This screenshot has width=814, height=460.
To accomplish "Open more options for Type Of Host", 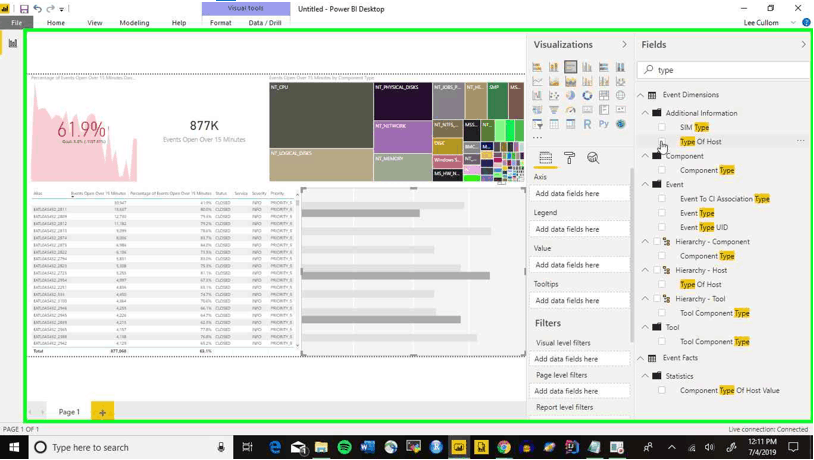I will (x=801, y=141).
